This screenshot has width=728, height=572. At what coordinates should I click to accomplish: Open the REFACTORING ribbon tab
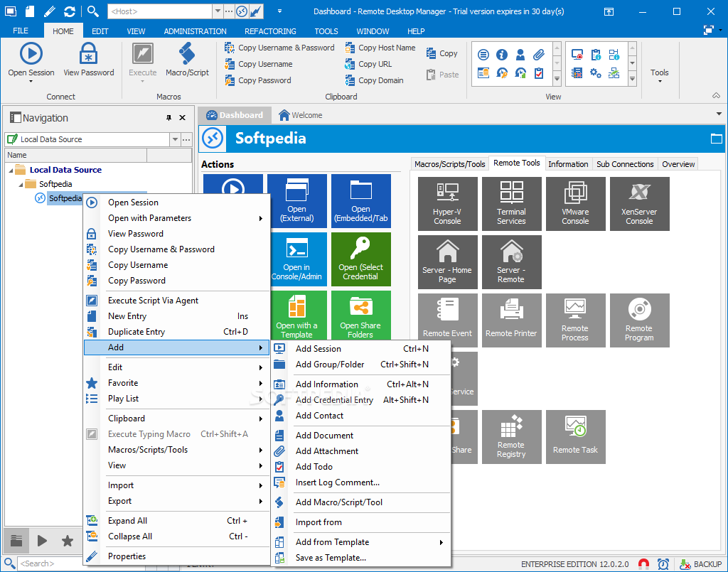click(270, 31)
